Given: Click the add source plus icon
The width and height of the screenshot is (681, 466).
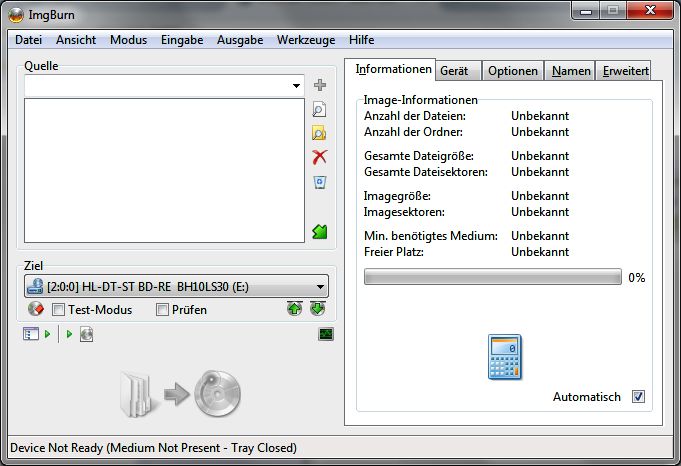Looking at the screenshot, I should click(x=320, y=85).
